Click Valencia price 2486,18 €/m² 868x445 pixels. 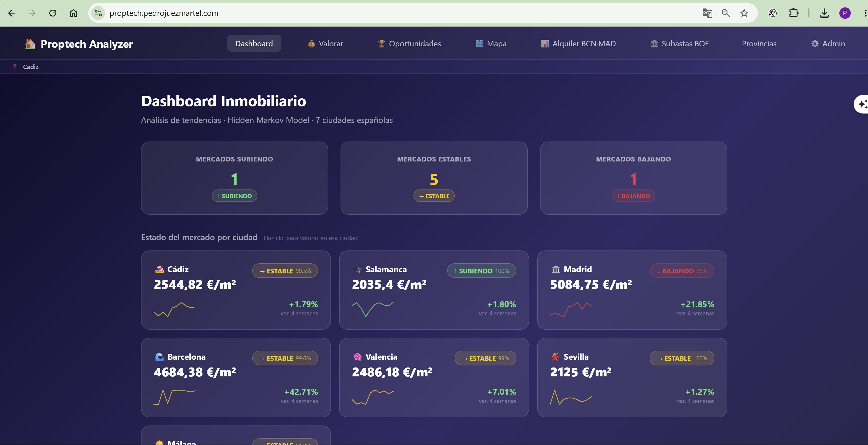pyautogui.click(x=392, y=372)
